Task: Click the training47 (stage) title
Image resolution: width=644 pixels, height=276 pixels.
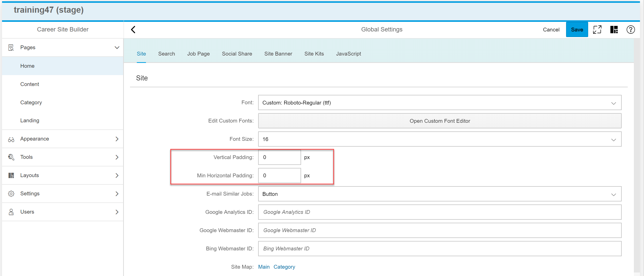Action: coord(49,10)
